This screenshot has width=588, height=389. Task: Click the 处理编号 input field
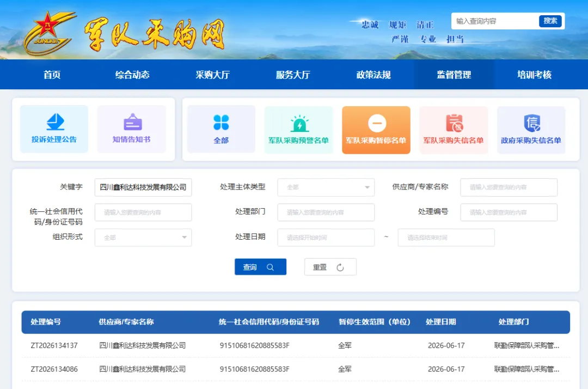(509, 212)
